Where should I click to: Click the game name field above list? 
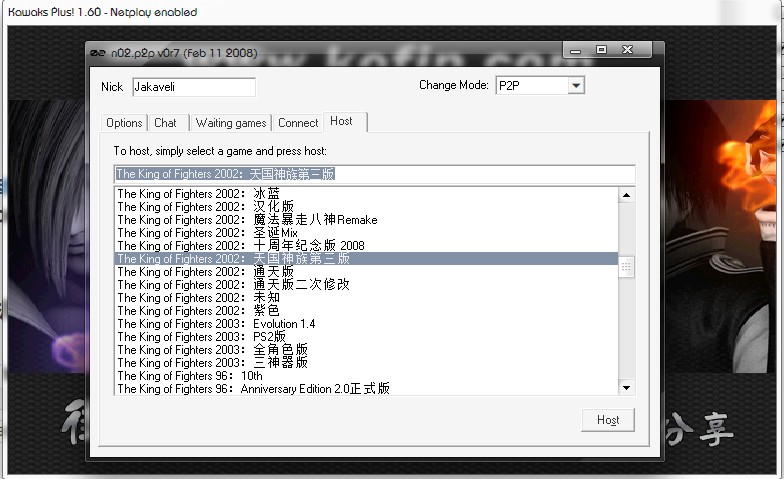tap(374, 174)
